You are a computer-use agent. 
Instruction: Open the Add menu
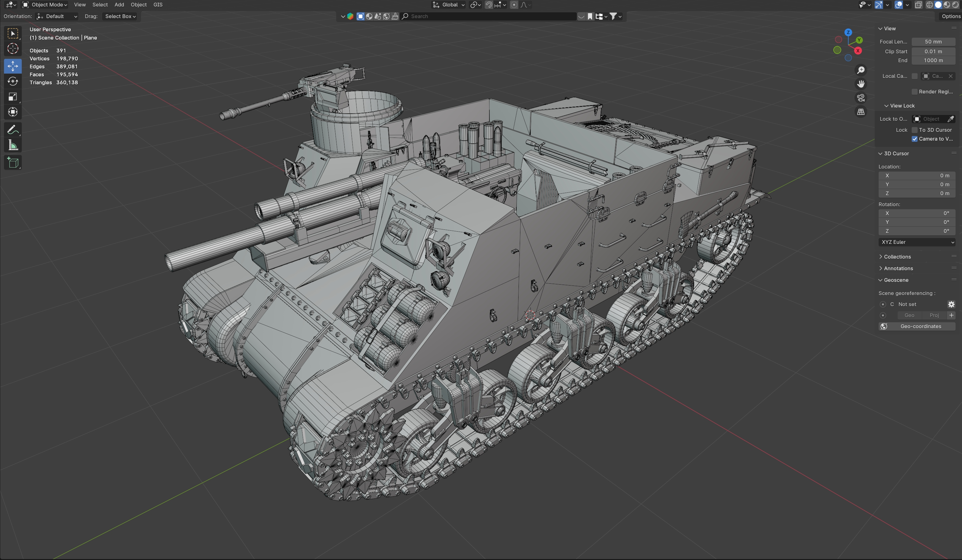(119, 5)
